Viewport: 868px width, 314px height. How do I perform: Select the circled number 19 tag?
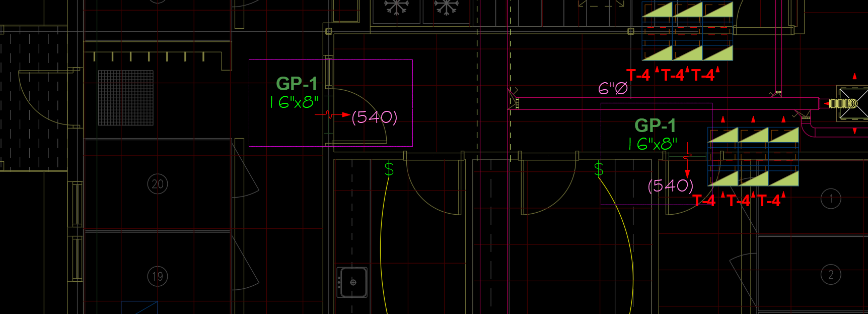click(158, 276)
